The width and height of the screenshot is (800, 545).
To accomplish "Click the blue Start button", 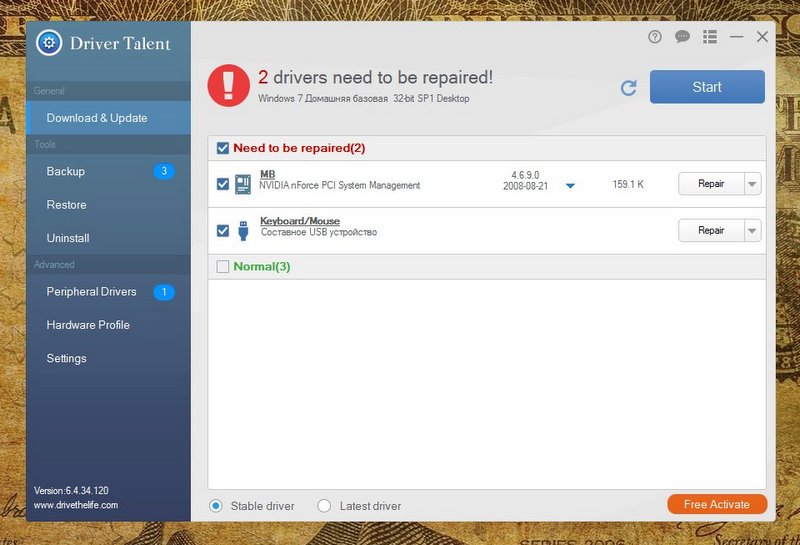I will pyautogui.click(x=707, y=87).
